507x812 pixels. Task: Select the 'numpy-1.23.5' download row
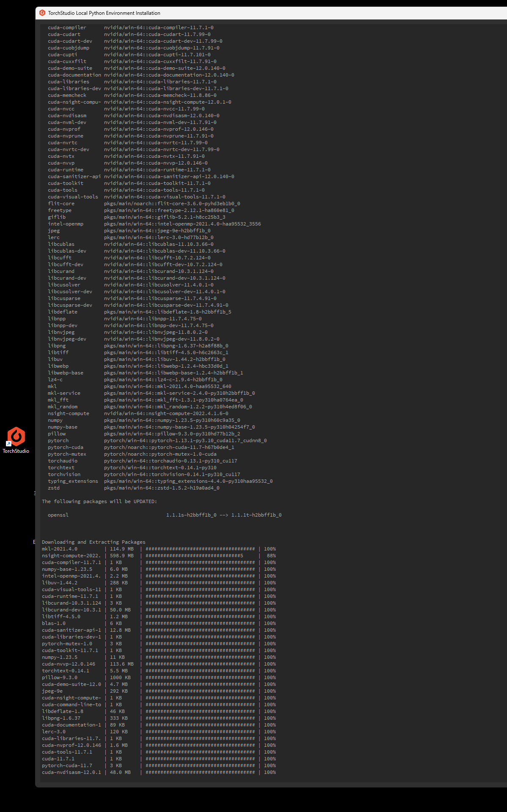(x=159, y=657)
